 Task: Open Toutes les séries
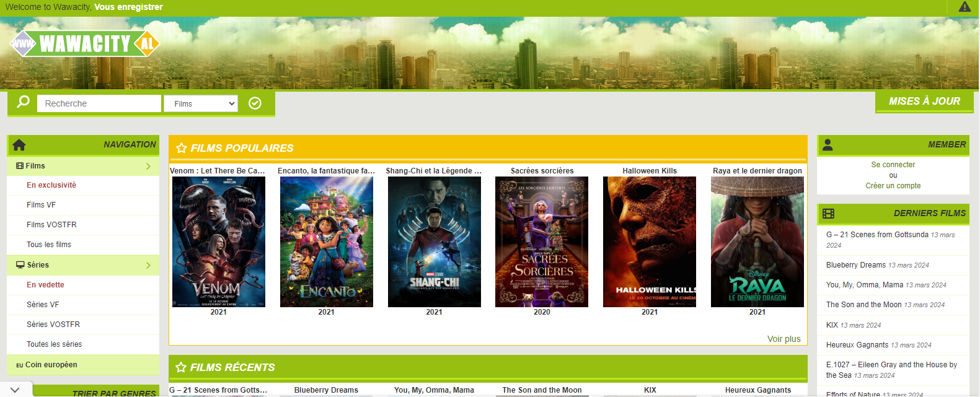pos(54,344)
